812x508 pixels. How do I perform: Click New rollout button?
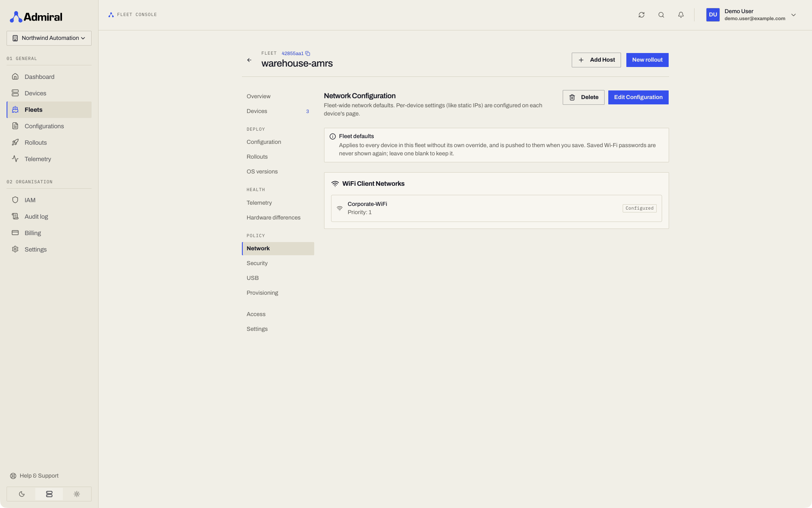[x=647, y=60]
